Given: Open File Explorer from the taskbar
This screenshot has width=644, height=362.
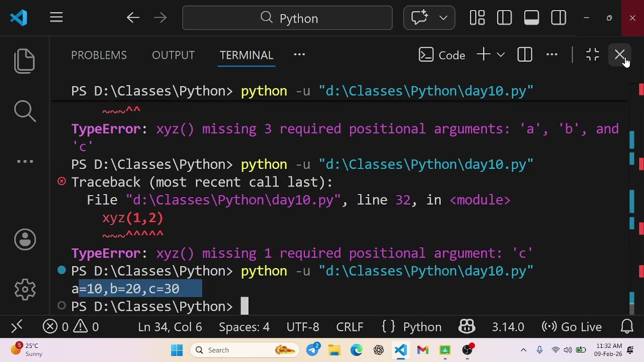Looking at the screenshot, I should pyautogui.click(x=335, y=350).
